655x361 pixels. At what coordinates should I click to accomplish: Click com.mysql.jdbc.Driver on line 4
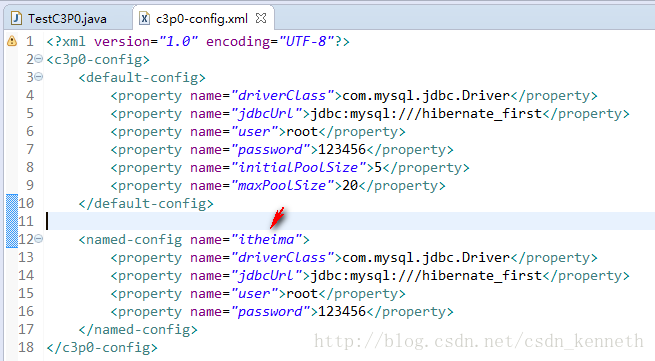pos(426,96)
